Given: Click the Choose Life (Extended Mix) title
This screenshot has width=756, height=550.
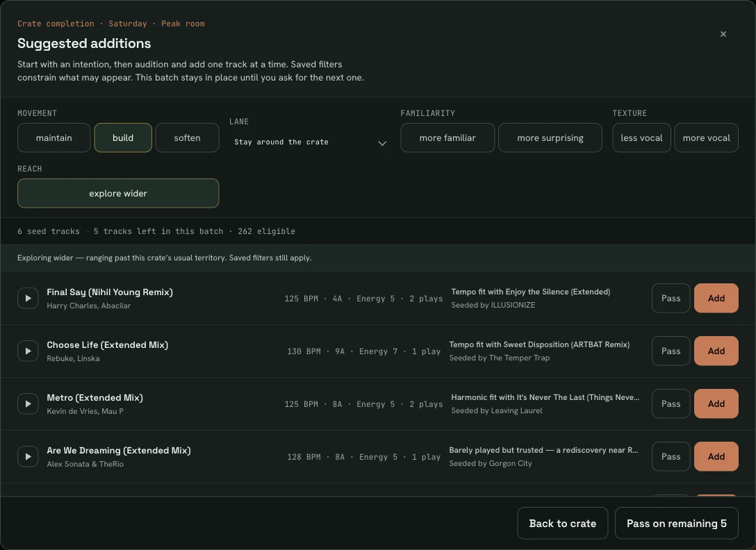Looking at the screenshot, I should tap(108, 345).
